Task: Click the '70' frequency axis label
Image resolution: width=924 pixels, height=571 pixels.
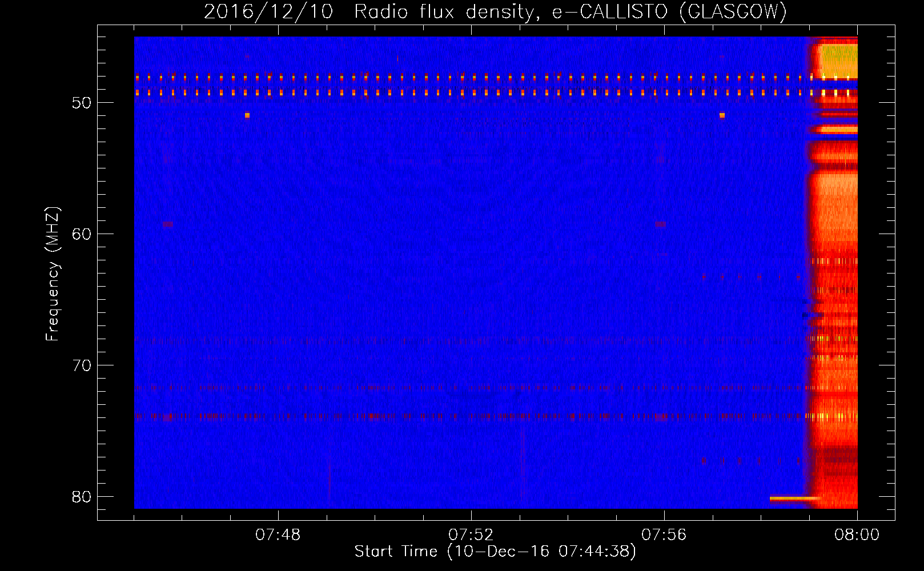Action: click(x=82, y=365)
